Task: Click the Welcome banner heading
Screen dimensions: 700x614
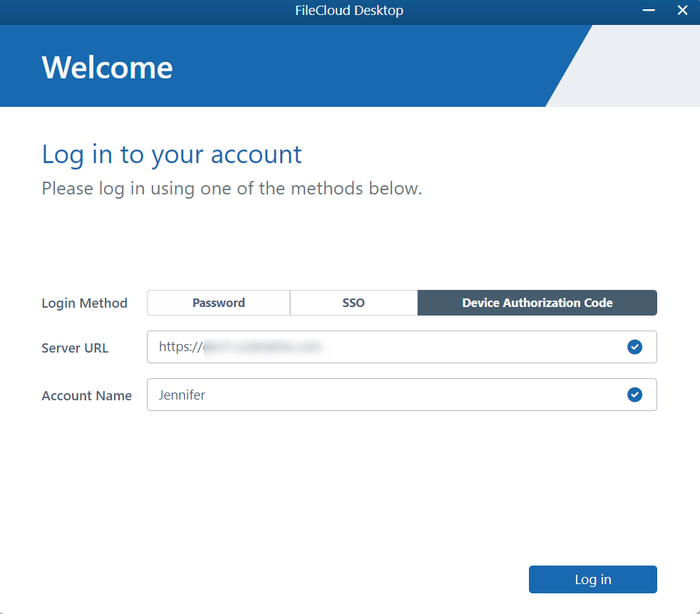Action: 107,67
